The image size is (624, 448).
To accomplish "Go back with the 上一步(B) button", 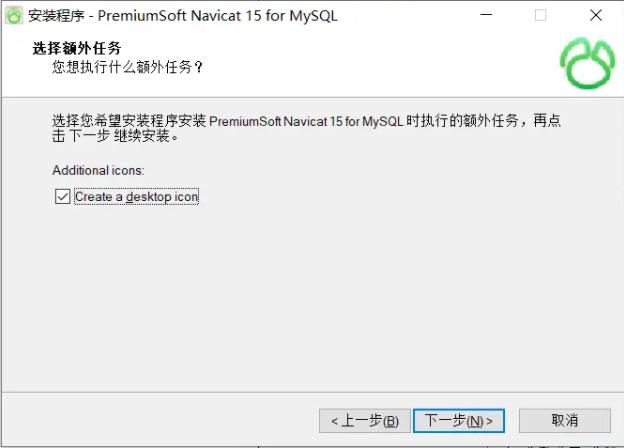I will tap(365, 421).
